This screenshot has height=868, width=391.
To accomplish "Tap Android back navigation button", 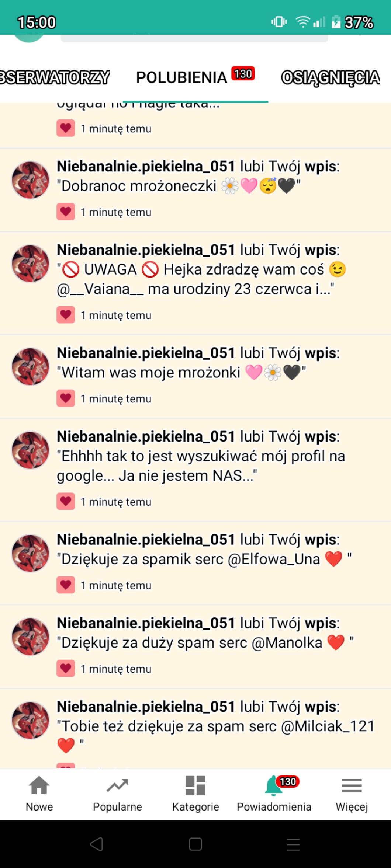I will click(97, 844).
